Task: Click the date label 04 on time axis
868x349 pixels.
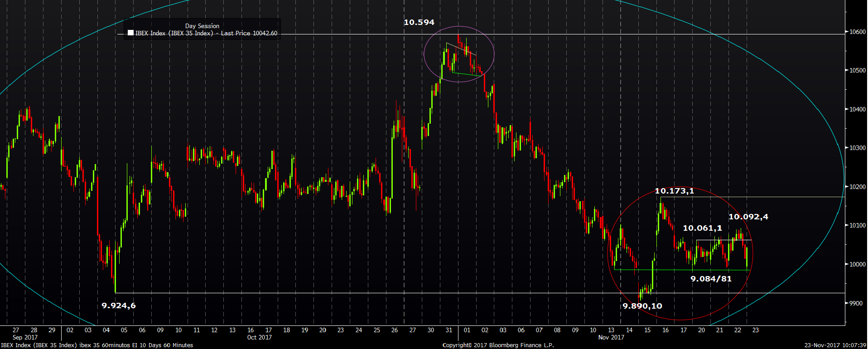Action: pyautogui.click(x=106, y=330)
